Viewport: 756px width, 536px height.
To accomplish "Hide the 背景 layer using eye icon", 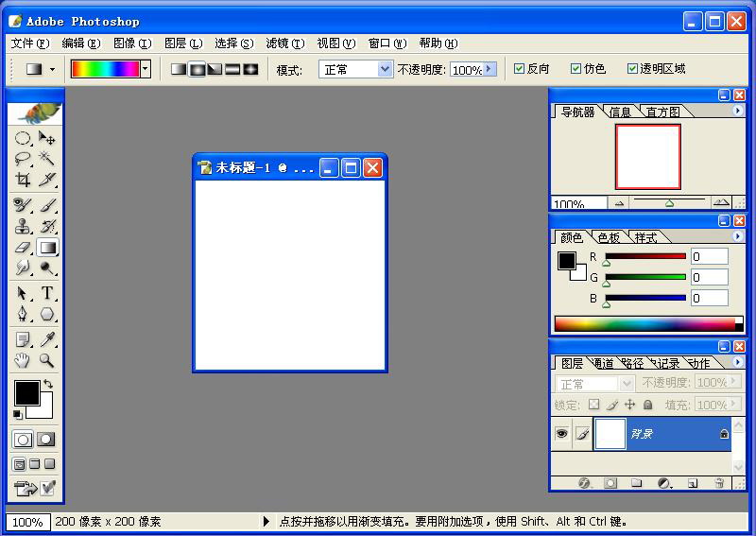I will click(x=561, y=433).
